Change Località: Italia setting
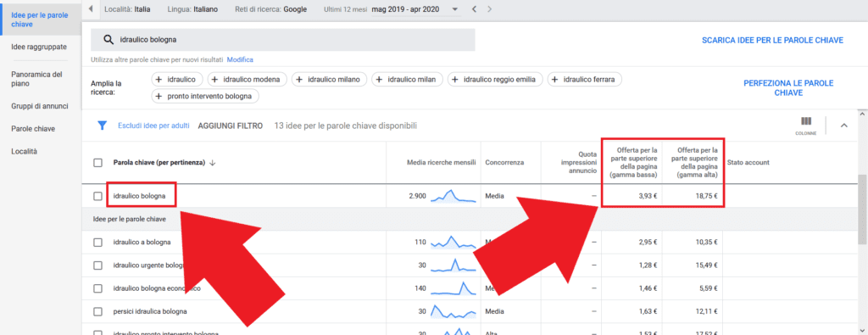The image size is (868, 335). point(127,9)
